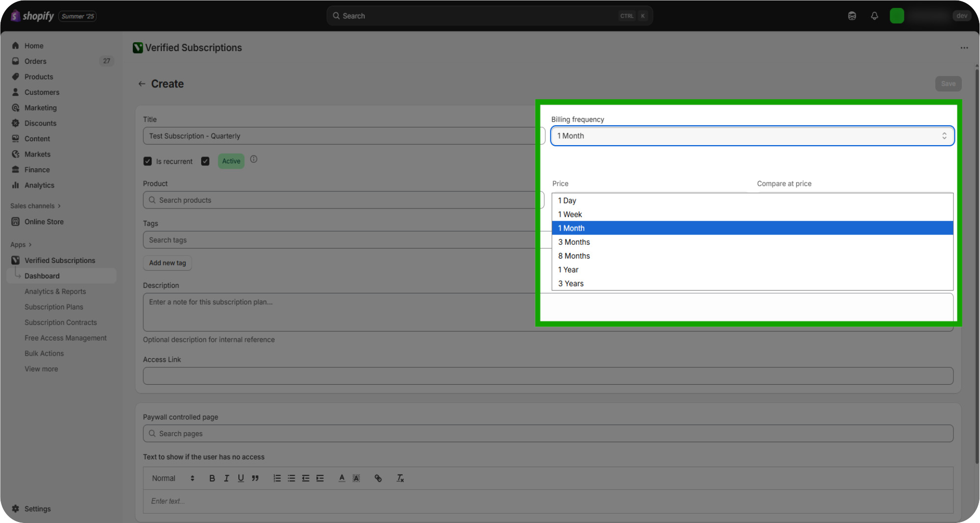Click the green store avatar in top bar
980x523 pixels.
tap(897, 16)
